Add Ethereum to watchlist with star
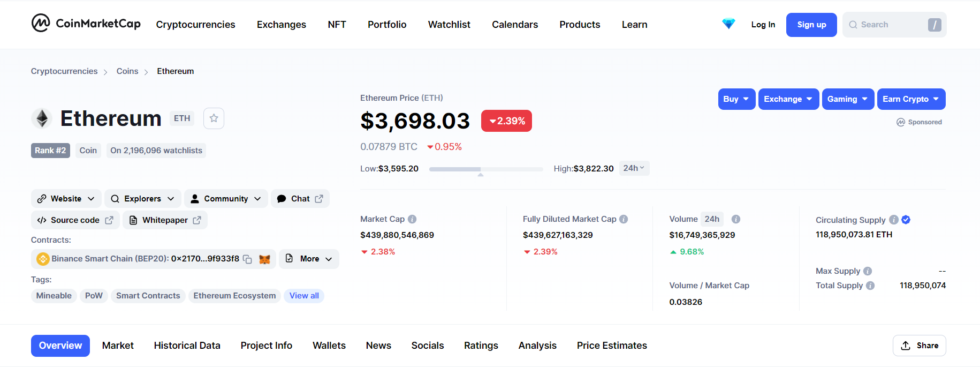980x367 pixels. (214, 118)
